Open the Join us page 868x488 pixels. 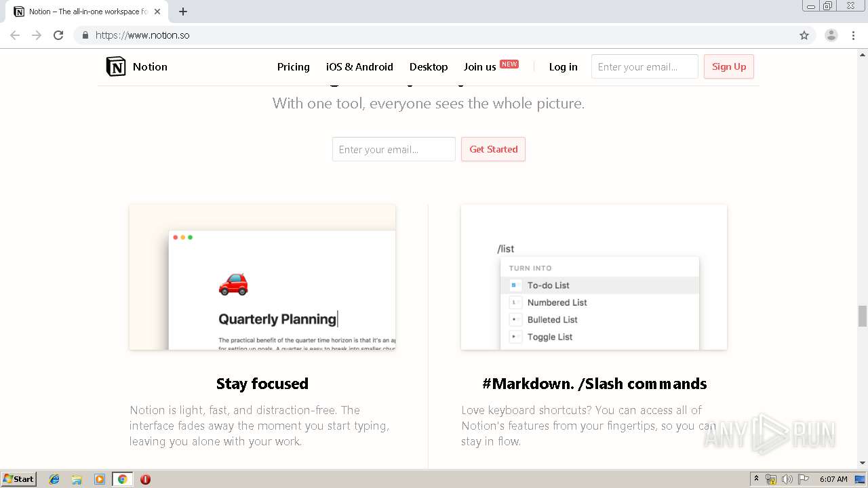[x=479, y=66]
